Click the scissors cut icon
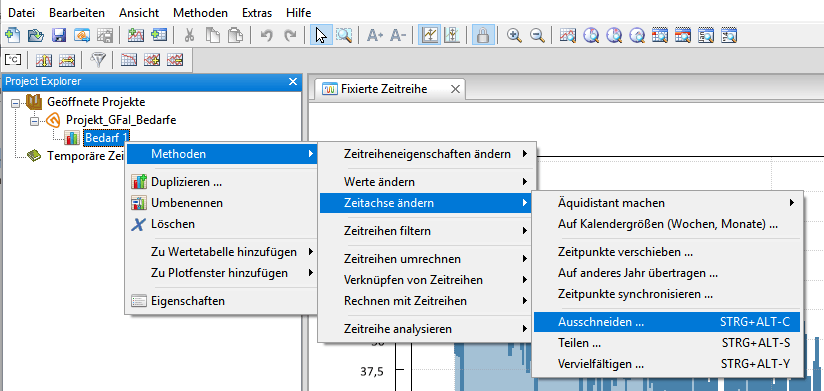This screenshot has height=391, width=824. 190,35
